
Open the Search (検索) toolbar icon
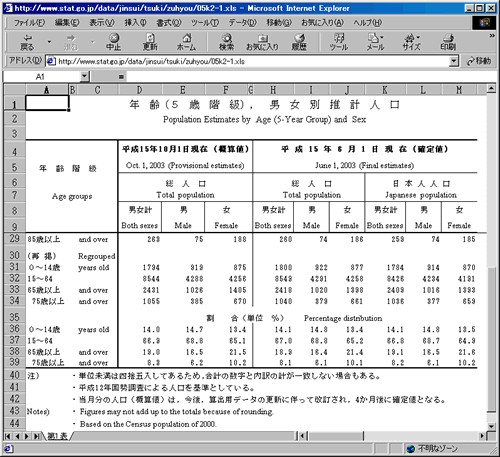click(226, 42)
